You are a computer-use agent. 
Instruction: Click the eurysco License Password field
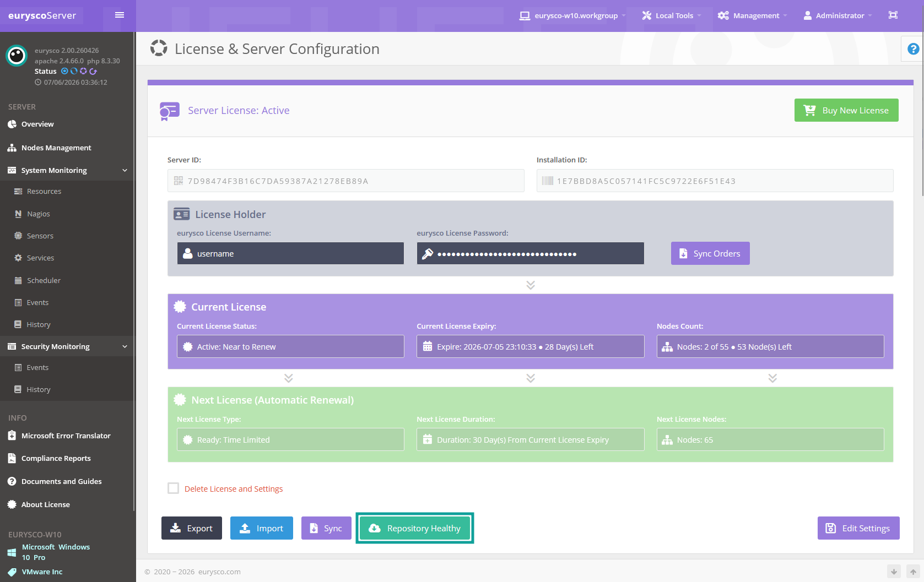coord(531,253)
